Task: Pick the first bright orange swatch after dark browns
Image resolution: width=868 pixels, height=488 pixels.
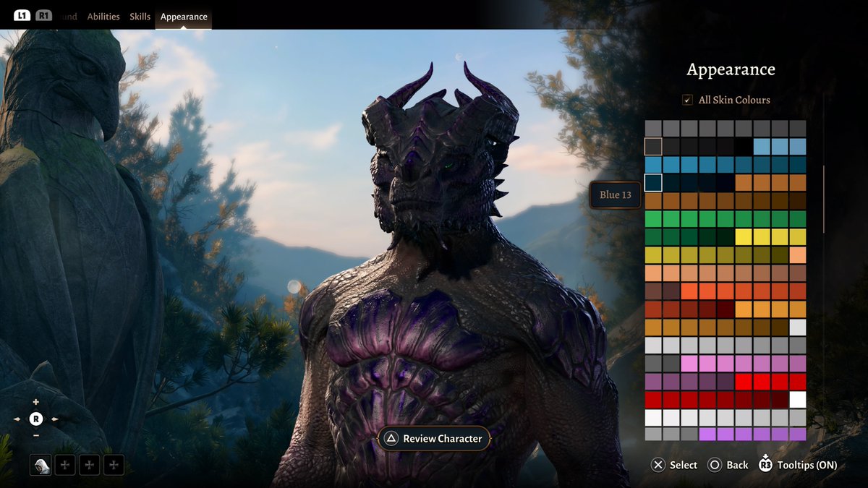Action: [689, 291]
